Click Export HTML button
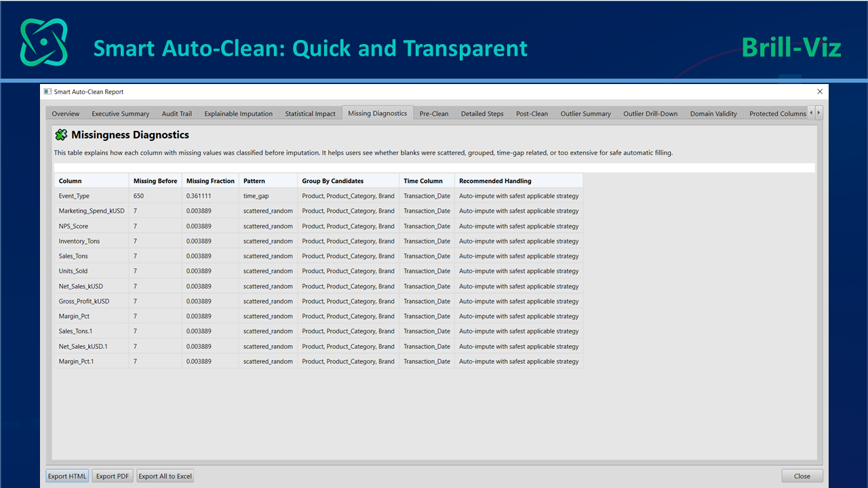 [67, 476]
